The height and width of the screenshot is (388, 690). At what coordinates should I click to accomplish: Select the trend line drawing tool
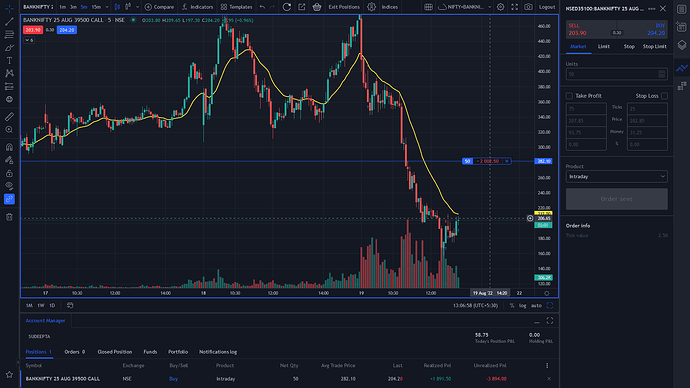pyautogui.click(x=9, y=21)
